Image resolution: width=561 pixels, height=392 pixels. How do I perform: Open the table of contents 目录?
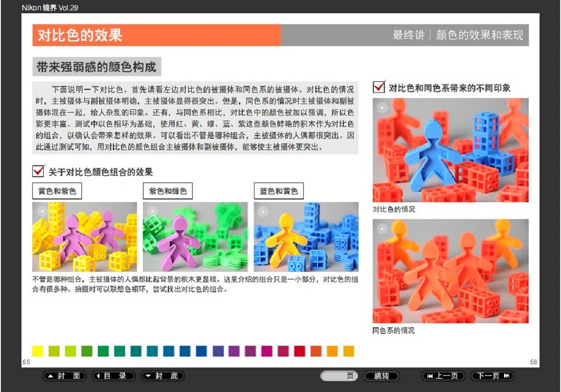coord(114,376)
